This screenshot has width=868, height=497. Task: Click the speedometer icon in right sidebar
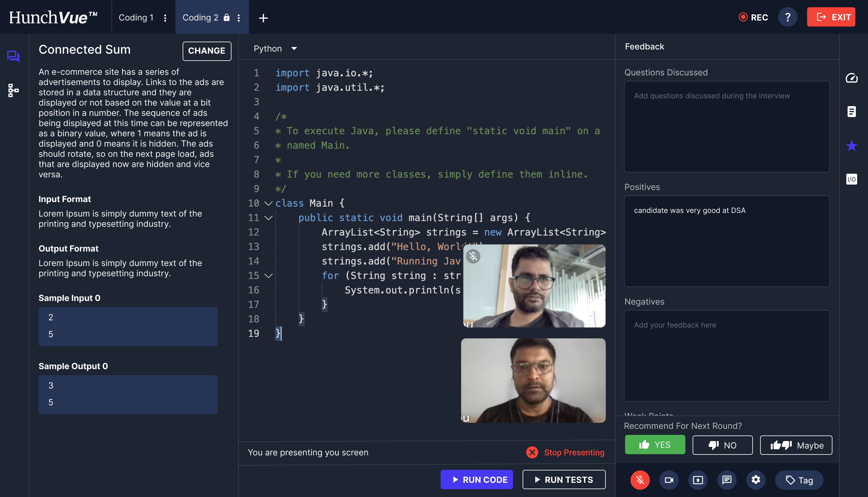coord(851,78)
